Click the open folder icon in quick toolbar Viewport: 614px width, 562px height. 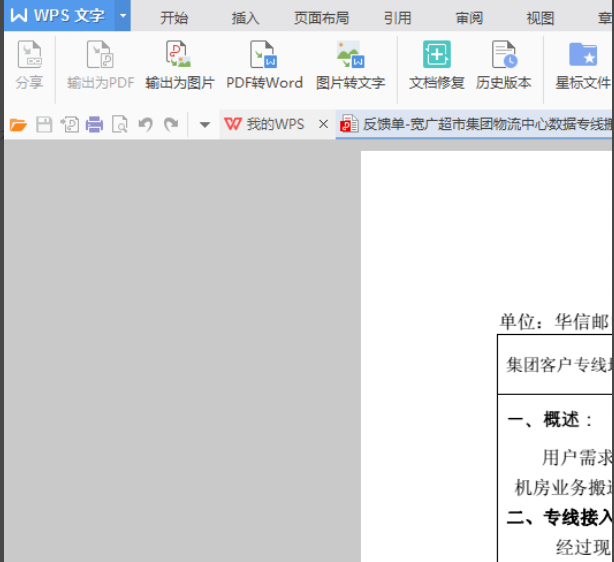tap(17, 125)
